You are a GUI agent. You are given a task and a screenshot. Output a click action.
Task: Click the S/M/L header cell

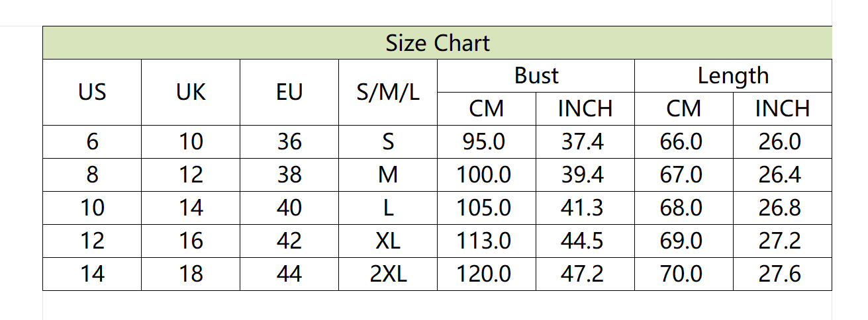pyautogui.click(x=388, y=92)
